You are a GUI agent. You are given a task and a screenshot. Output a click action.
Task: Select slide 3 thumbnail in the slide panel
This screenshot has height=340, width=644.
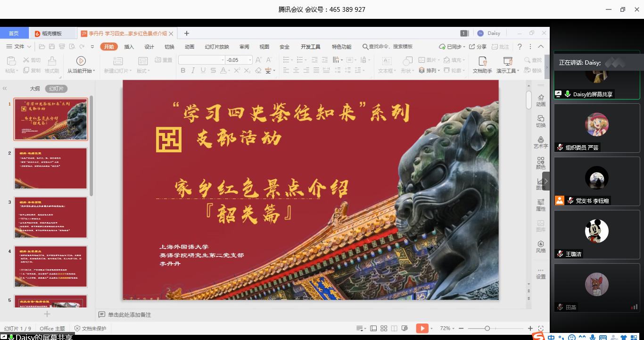pos(51,217)
